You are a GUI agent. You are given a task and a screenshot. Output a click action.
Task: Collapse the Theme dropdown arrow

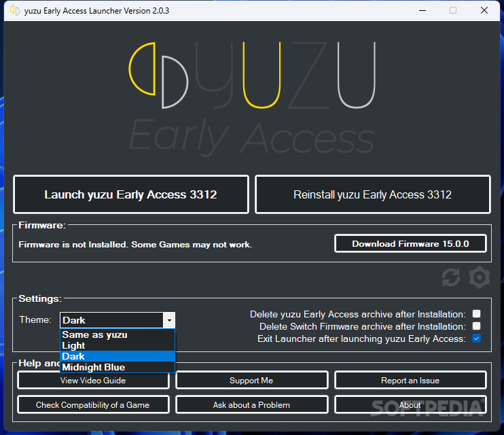coord(169,320)
